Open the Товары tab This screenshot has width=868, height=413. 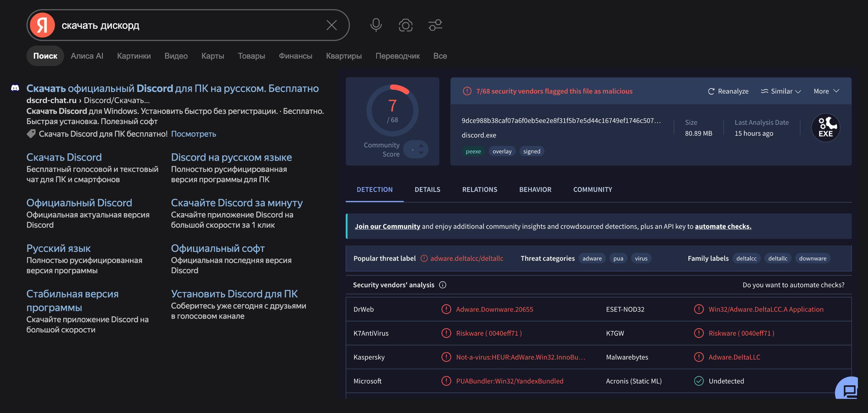coord(251,56)
